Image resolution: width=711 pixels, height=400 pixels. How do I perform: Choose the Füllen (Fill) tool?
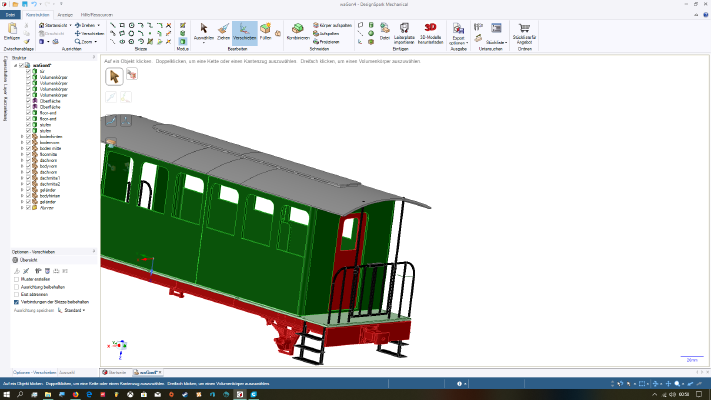tap(265, 33)
